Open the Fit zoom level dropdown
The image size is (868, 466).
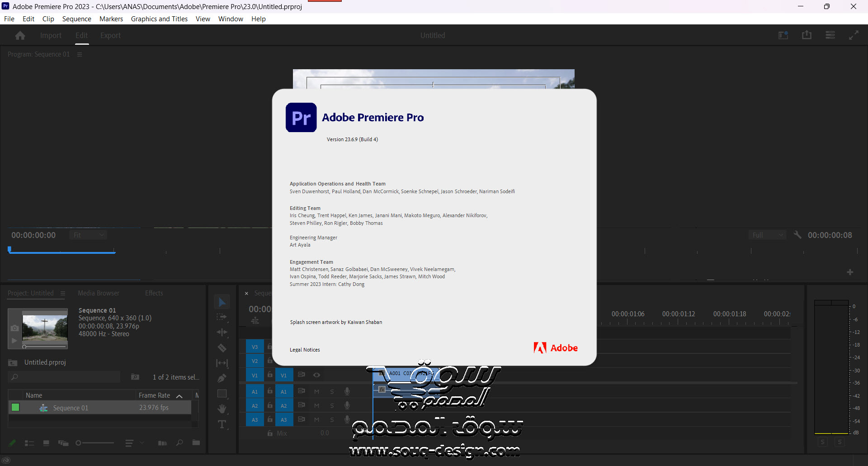click(x=89, y=235)
